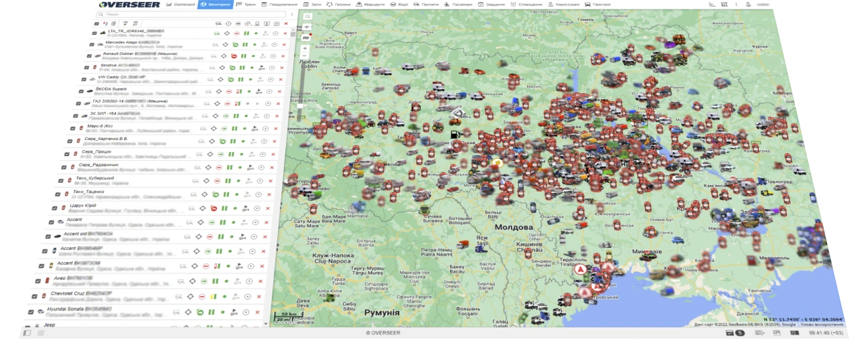The width and height of the screenshot is (868, 339).
Task: Click Sinotruk row's diamond locate icon
Action: tap(223, 67)
